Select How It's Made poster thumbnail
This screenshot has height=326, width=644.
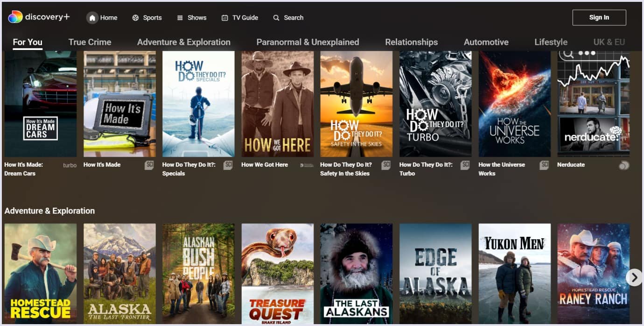(x=119, y=104)
